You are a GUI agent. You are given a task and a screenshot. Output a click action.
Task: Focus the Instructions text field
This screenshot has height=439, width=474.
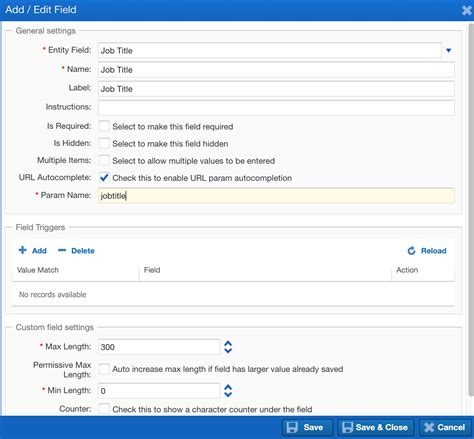pos(276,107)
